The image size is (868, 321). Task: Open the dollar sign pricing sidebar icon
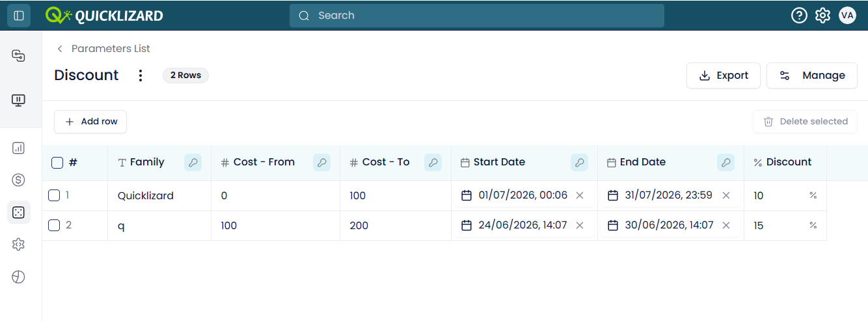18,180
